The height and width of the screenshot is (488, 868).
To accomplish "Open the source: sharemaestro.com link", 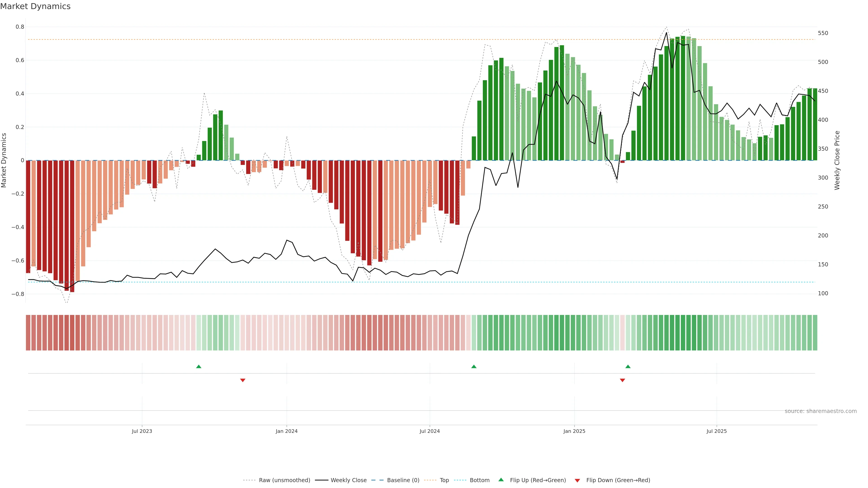I will (x=821, y=411).
